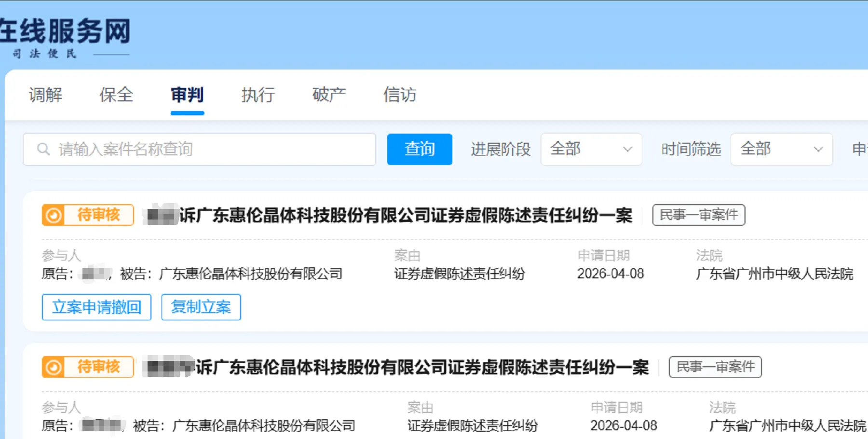Viewport: 868px width, 439px height.
Task: Open the 进展阶段 filter dropdown
Action: (591, 149)
